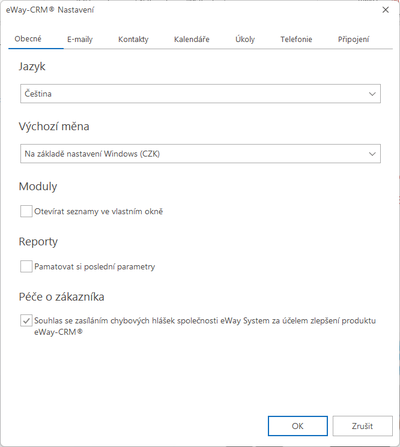Open the Windows (CZK) currency combo box

200,154
